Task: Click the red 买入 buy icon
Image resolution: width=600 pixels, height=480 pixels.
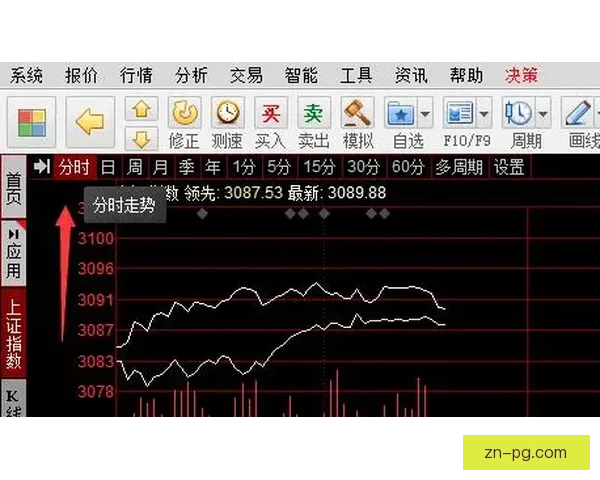Action: 271,113
